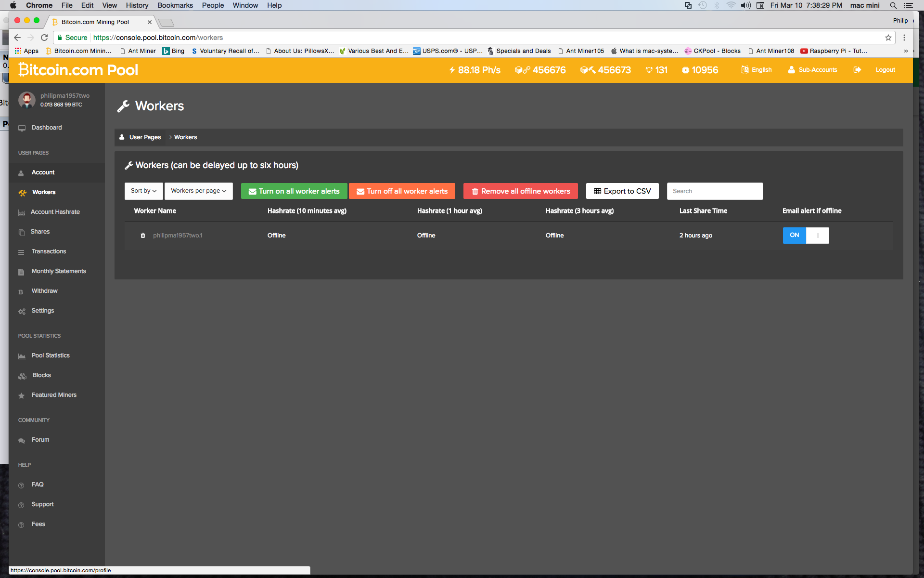The height and width of the screenshot is (578, 924).
Task: Open the Window menu in the menu bar
Action: coord(245,5)
